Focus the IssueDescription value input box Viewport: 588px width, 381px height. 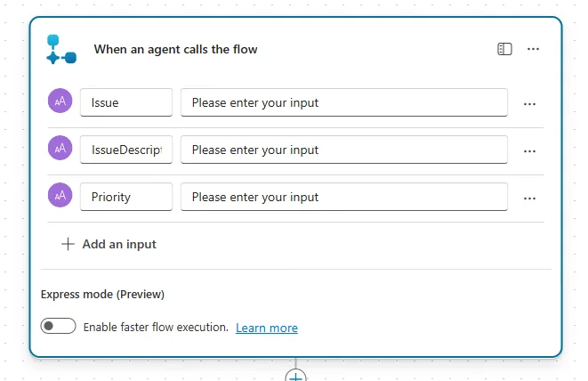[x=344, y=150]
